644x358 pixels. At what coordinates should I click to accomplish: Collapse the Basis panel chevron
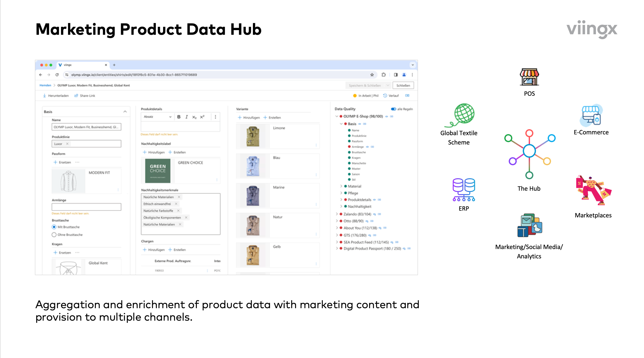(x=125, y=112)
